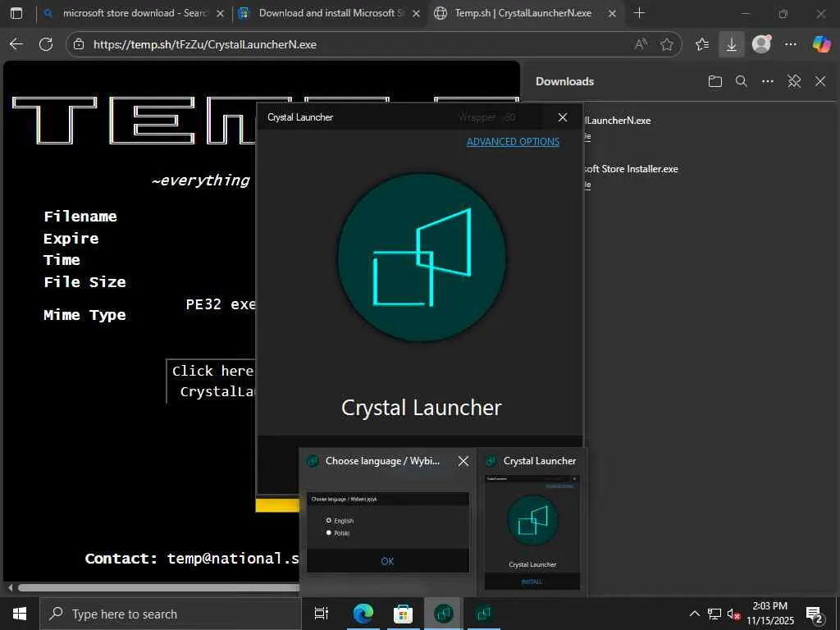Select the Polski language radio button
This screenshot has height=630, width=840.
click(328, 532)
